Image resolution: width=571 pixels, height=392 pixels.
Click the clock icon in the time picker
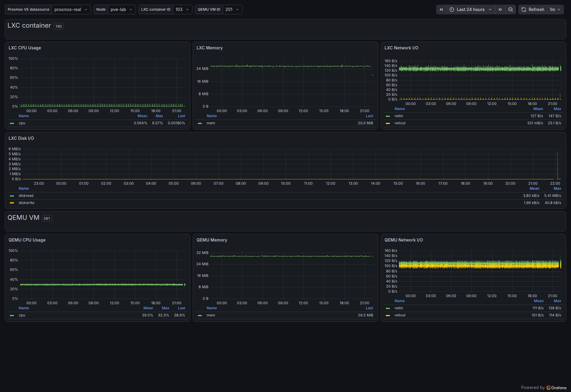click(451, 10)
